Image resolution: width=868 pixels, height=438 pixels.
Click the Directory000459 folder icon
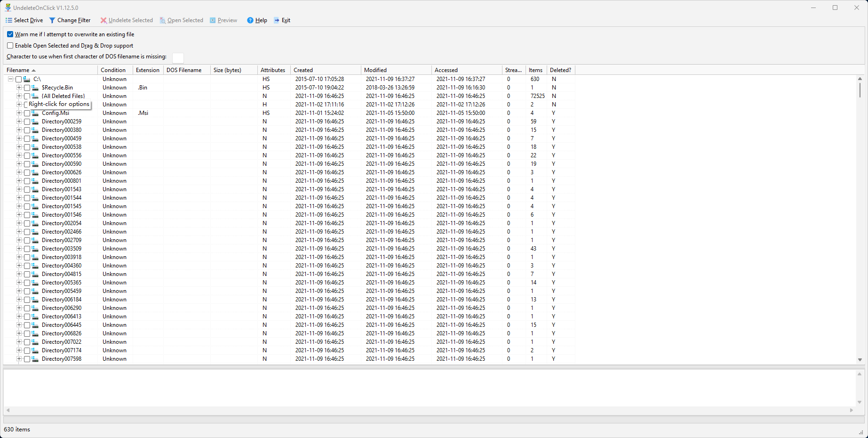coord(35,138)
